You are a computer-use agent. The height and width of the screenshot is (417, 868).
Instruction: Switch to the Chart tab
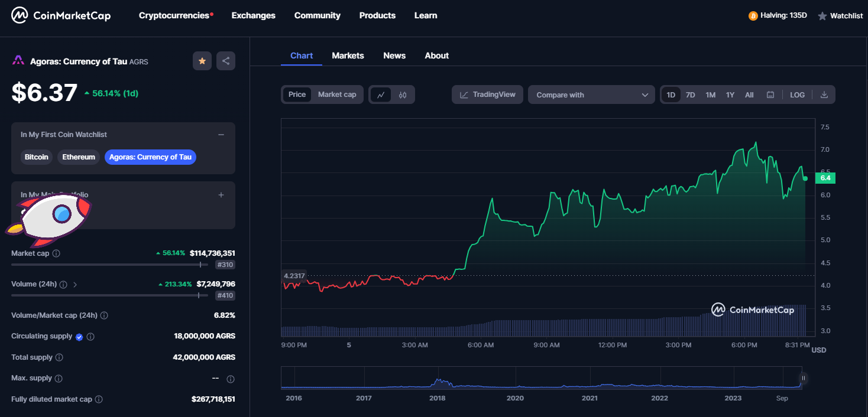coord(302,56)
